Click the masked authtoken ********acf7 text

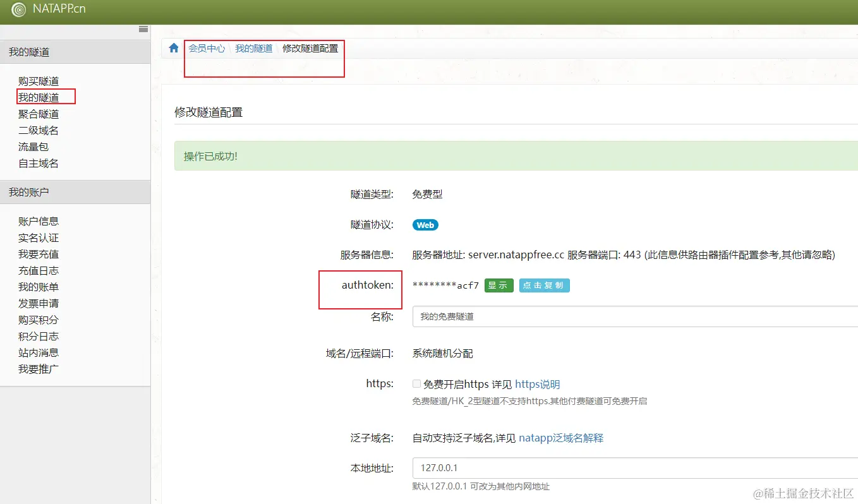click(445, 285)
